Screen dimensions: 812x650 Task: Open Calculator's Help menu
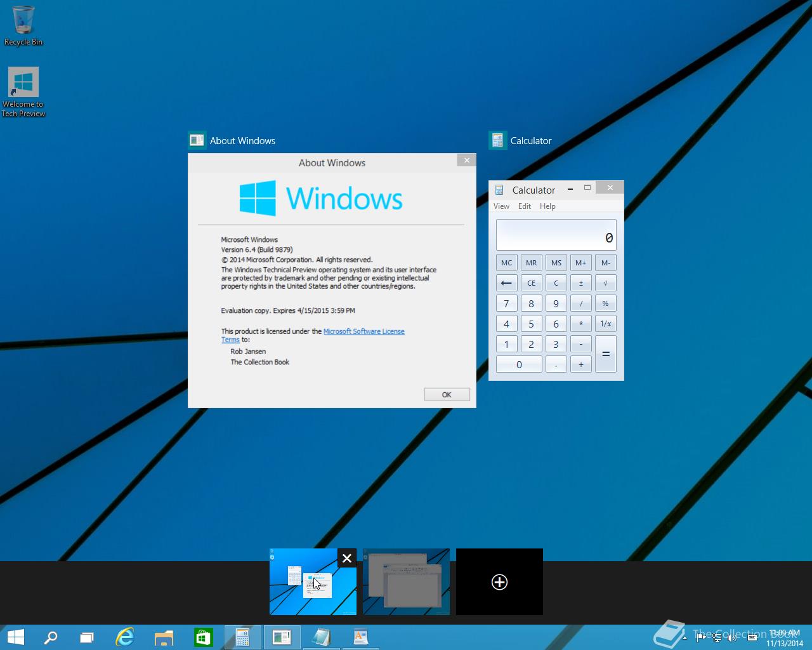[547, 206]
